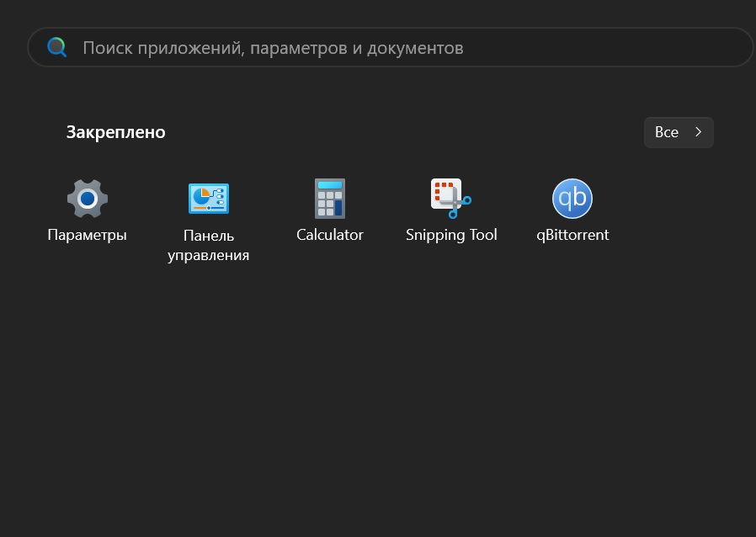Click the Calculator text label
This screenshot has height=537, width=756.
330,235
